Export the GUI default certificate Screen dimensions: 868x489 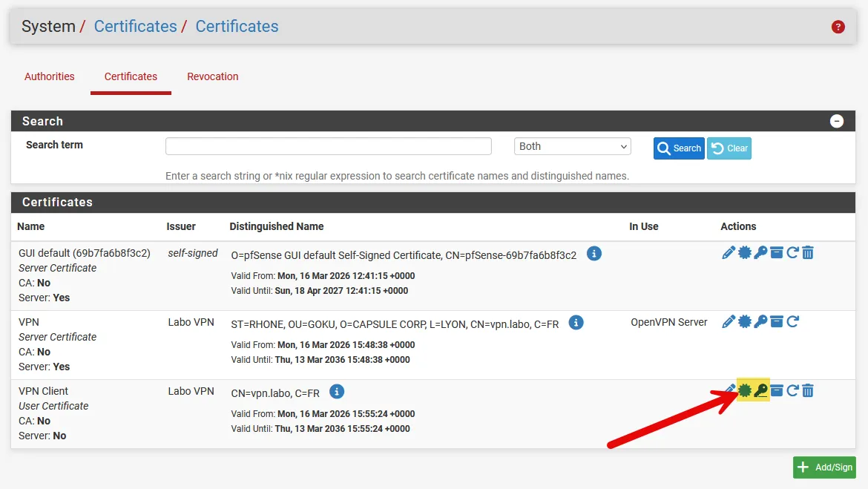click(745, 253)
